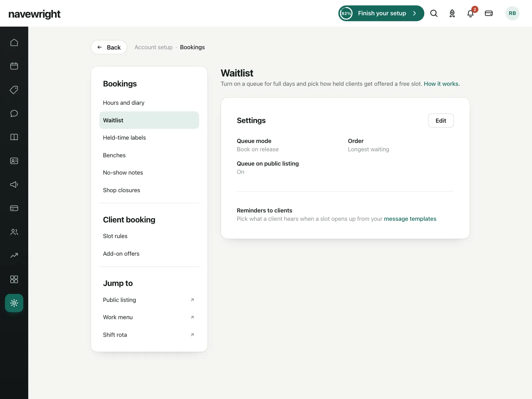Select Hours and diary menu item
The image size is (532, 399).
click(149, 103)
